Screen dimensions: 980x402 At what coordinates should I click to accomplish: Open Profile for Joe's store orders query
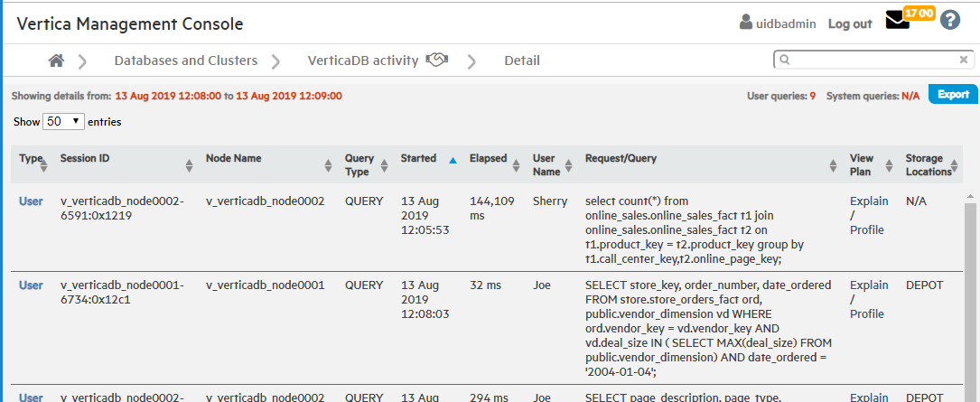867,313
